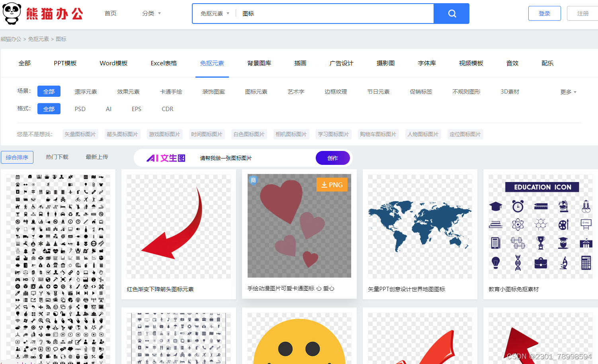
Task: Click the 箭头图标图片 suggestion tag
Action: (122, 134)
